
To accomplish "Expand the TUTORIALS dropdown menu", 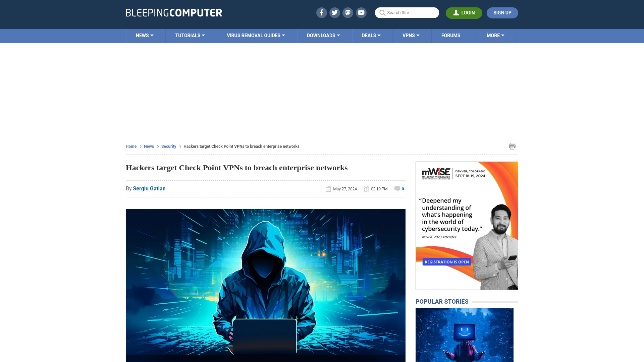I will [x=190, y=35].
